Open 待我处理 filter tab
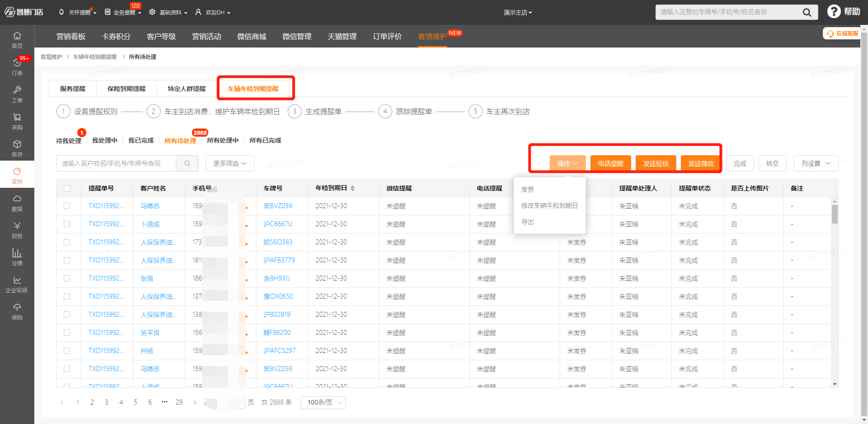Viewport: 868px width, 424px height. click(x=69, y=141)
